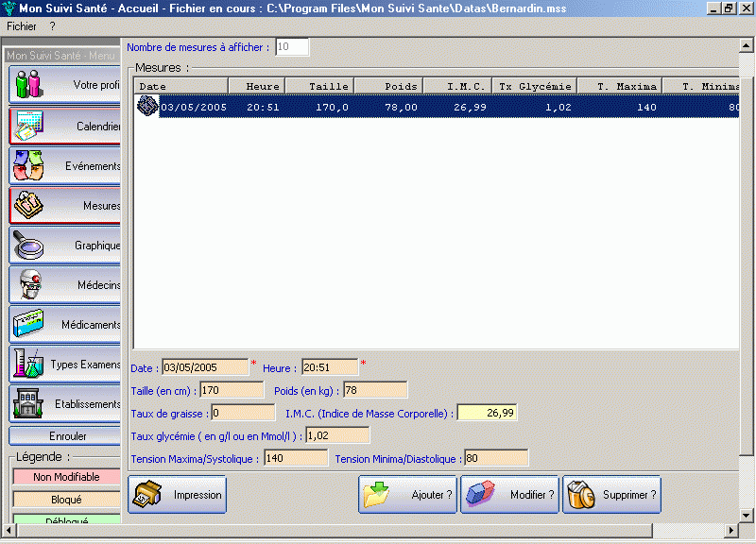Click the Poids column header
756x544 pixels.
tap(388, 86)
